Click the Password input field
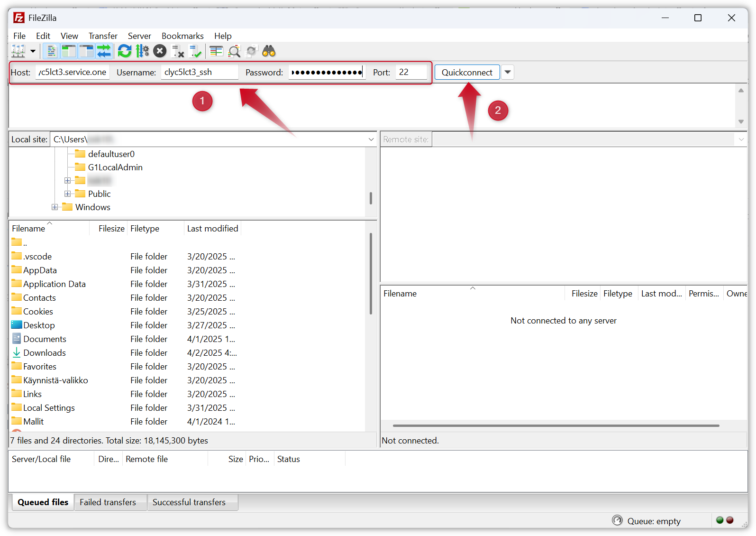The image size is (756, 536). click(327, 72)
